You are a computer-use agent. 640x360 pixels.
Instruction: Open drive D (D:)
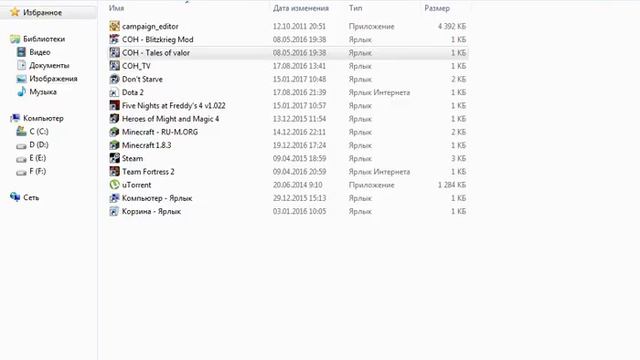pos(39,144)
